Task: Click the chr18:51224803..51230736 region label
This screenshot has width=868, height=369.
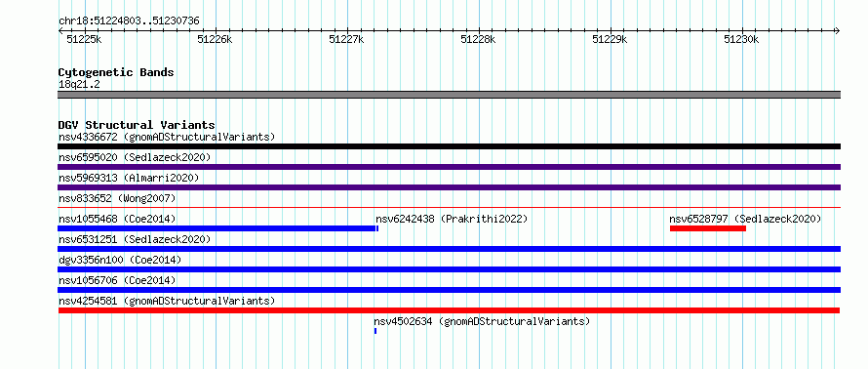Action: pyautogui.click(x=129, y=21)
